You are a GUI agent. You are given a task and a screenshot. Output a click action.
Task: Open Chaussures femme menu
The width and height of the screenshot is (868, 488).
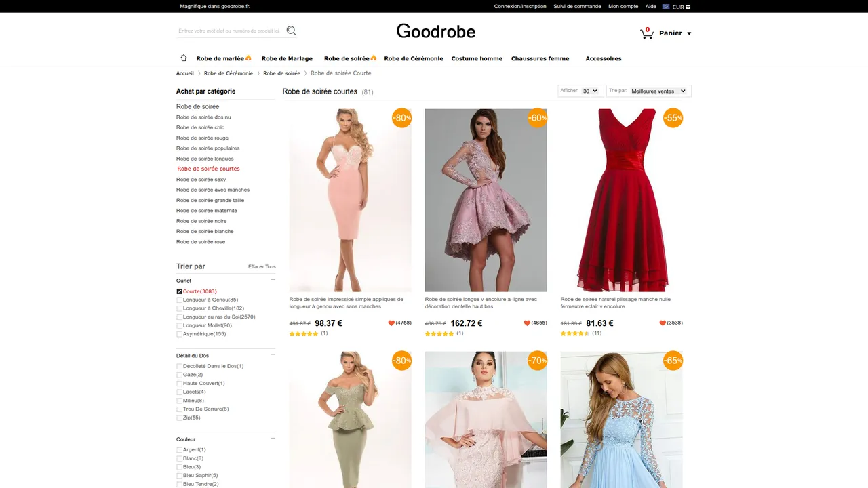(x=540, y=58)
